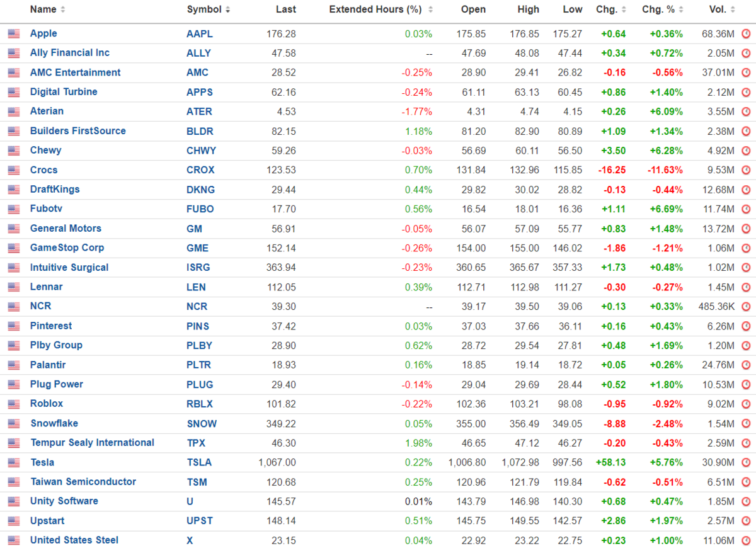Click the clock icon in GameStop Corp row
The height and width of the screenshot is (553, 756).
746,249
